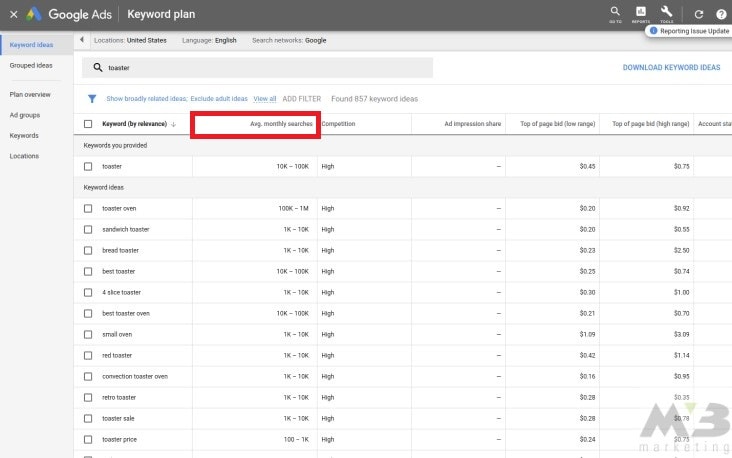The height and width of the screenshot is (458, 732).
Task: Click the View all filter link
Action: click(x=265, y=99)
